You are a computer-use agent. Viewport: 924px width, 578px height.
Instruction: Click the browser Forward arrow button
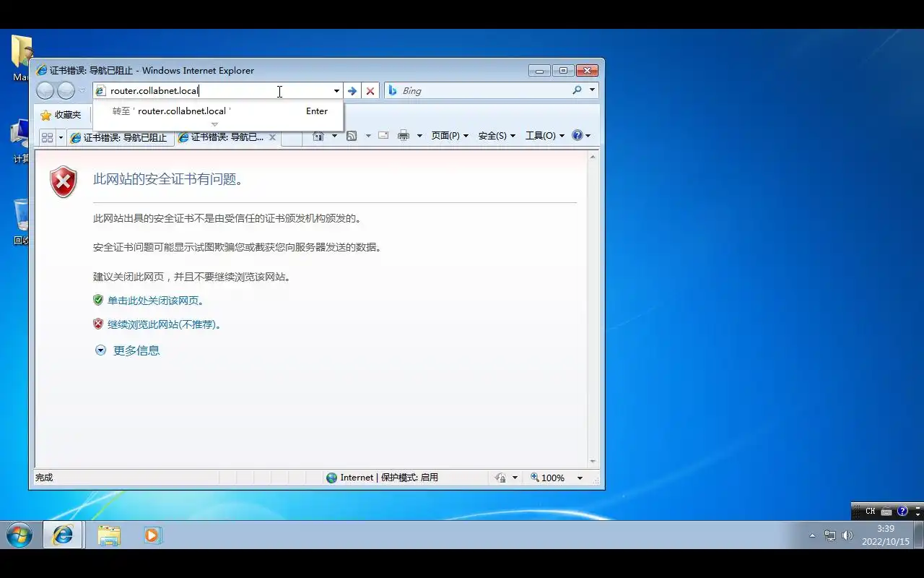(66, 90)
